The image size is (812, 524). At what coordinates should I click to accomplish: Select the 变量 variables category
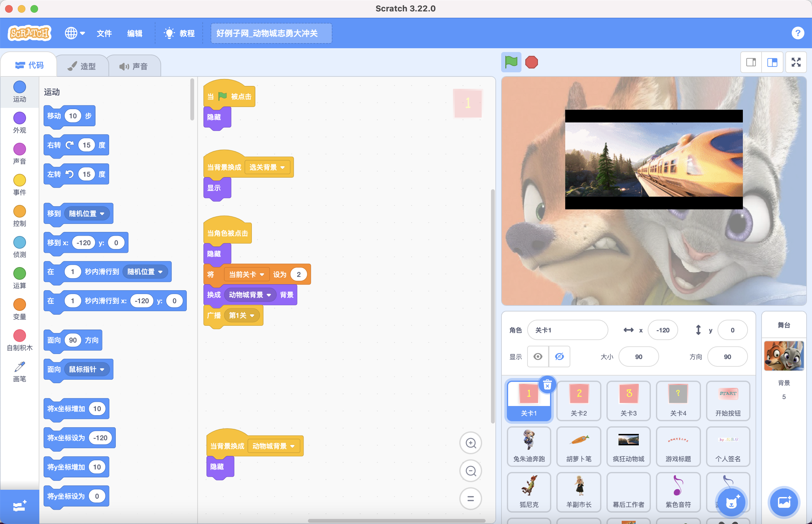(x=19, y=309)
